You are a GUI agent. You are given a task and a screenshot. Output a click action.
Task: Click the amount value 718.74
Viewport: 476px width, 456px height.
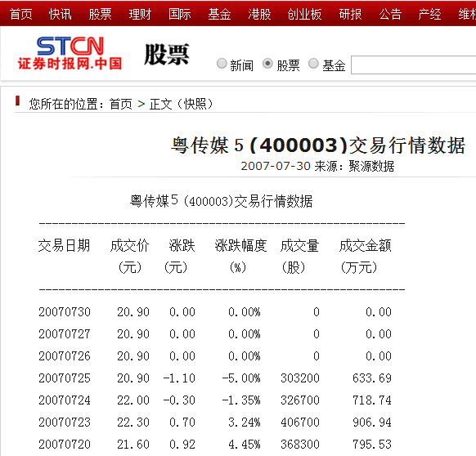[372, 400]
